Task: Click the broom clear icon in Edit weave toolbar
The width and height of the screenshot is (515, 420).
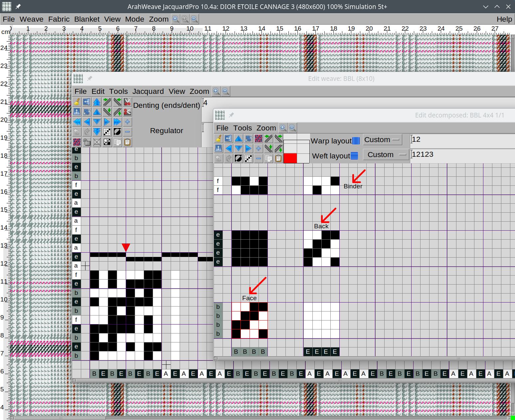Action: point(77,102)
